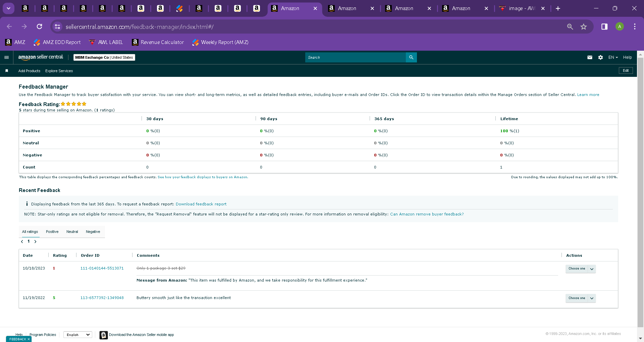Select the All ratings tab

click(x=30, y=232)
